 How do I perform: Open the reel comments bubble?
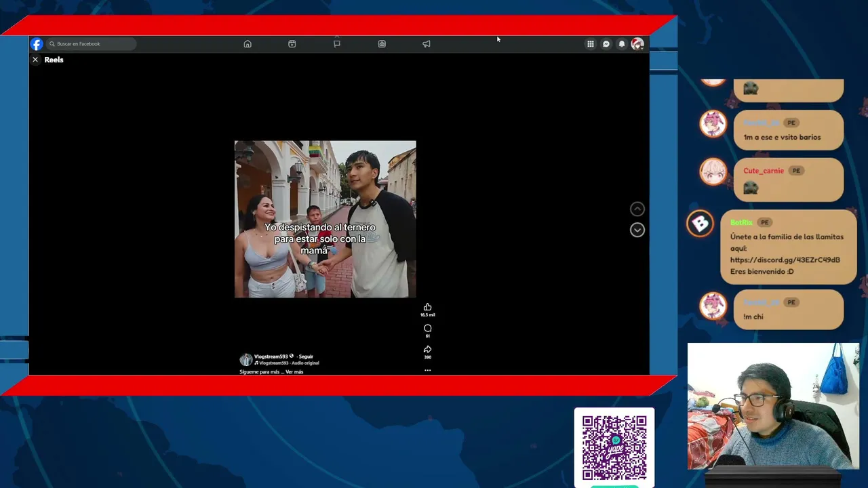coord(427,328)
